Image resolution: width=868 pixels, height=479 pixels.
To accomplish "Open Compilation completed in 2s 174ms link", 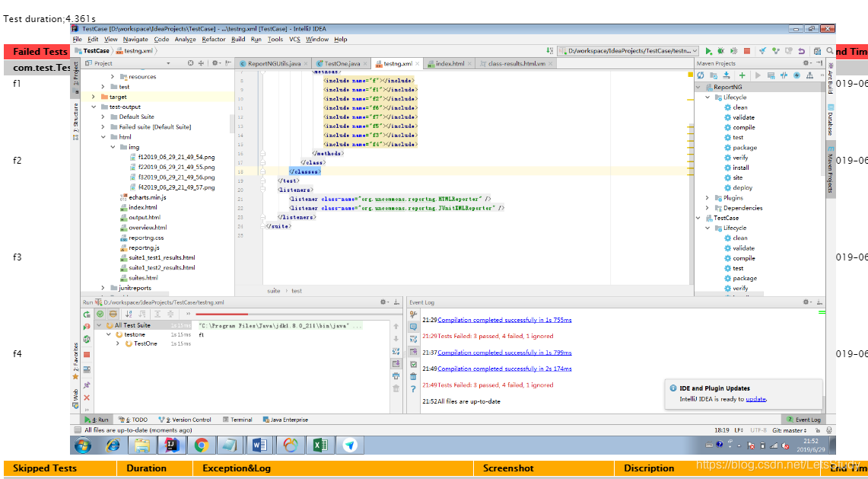I will [x=504, y=369].
